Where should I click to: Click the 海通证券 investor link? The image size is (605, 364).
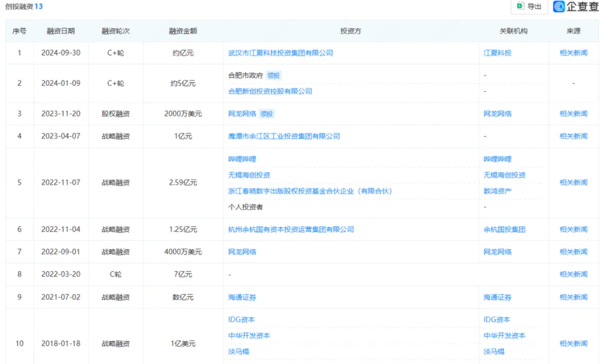[x=241, y=297]
